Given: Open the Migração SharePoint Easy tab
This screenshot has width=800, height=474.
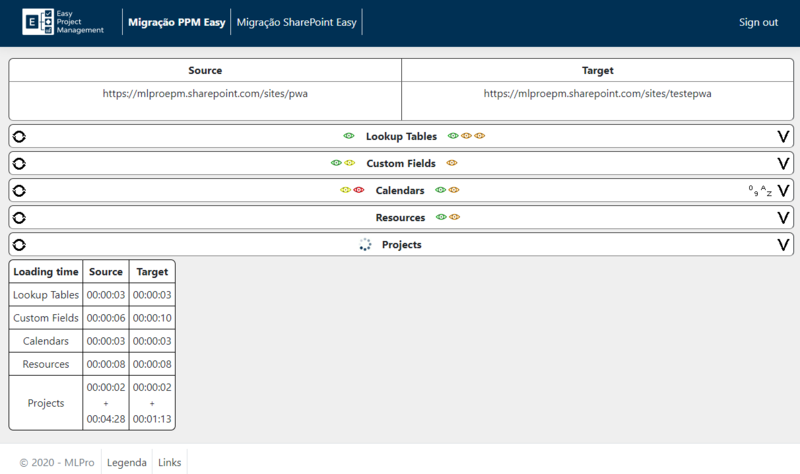Looking at the screenshot, I should pos(296,22).
